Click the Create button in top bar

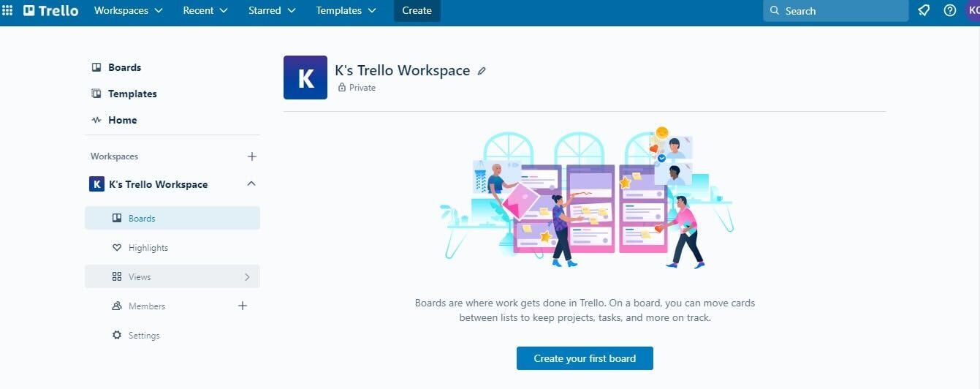(x=417, y=10)
